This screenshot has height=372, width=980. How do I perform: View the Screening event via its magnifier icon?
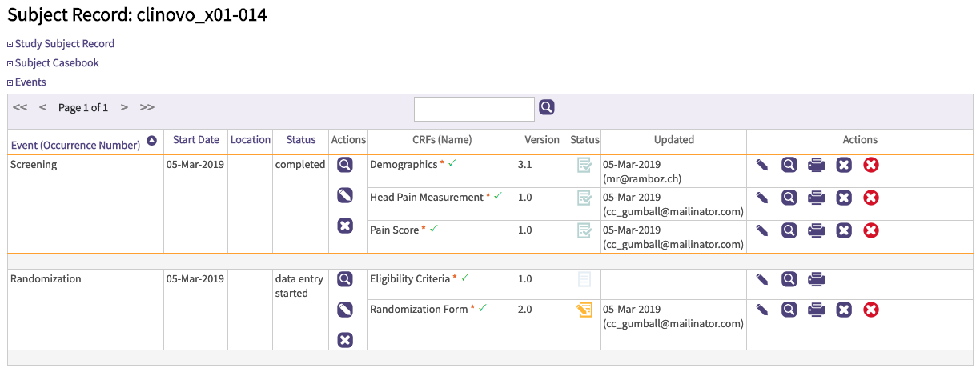pyautogui.click(x=345, y=165)
